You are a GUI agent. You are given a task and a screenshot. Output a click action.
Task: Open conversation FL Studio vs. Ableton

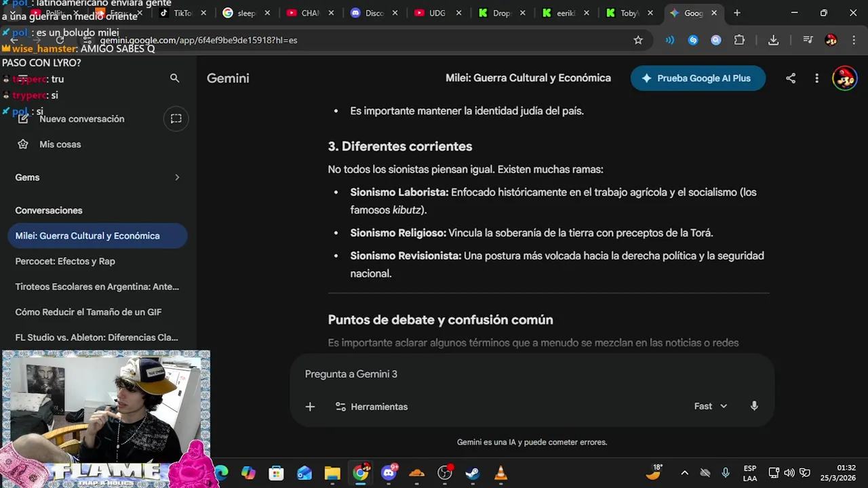click(x=97, y=338)
